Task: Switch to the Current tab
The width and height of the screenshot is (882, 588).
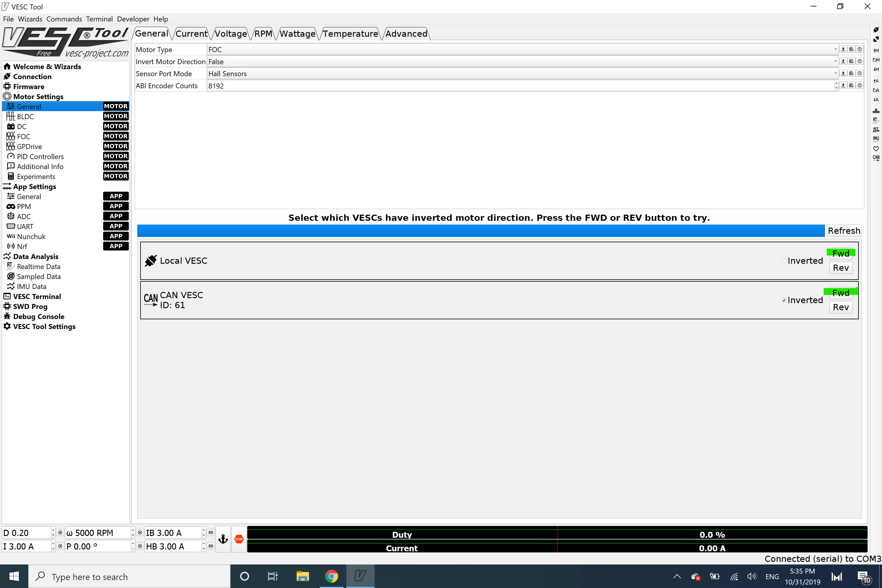Action: (191, 34)
